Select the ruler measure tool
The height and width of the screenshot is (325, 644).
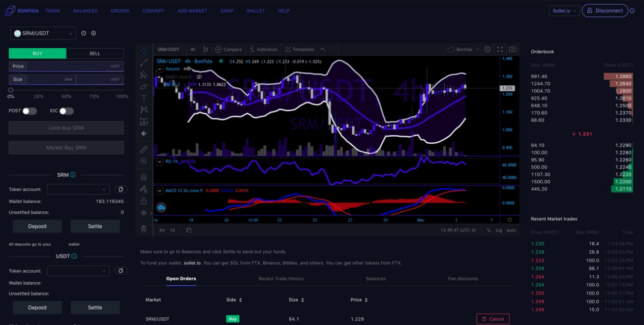pyautogui.click(x=144, y=149)
